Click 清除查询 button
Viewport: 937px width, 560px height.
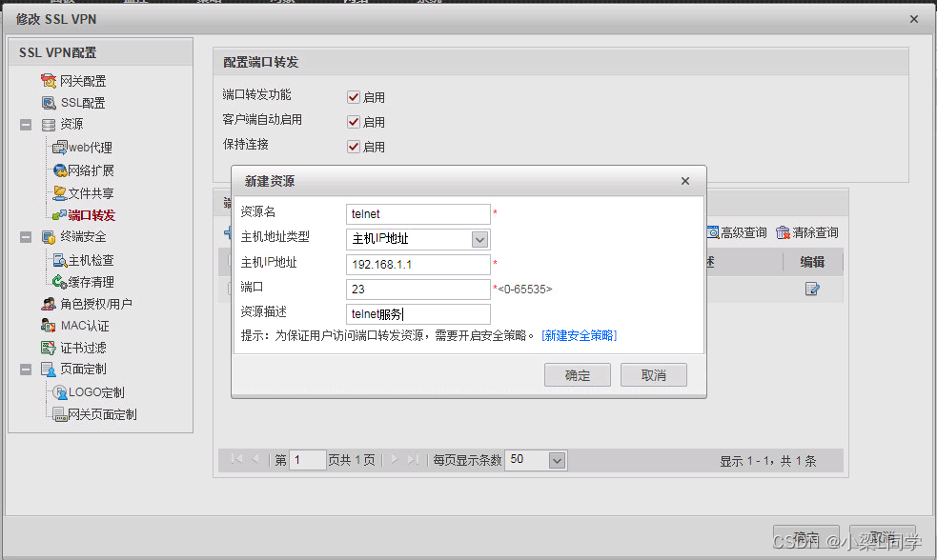coord(807,232)
